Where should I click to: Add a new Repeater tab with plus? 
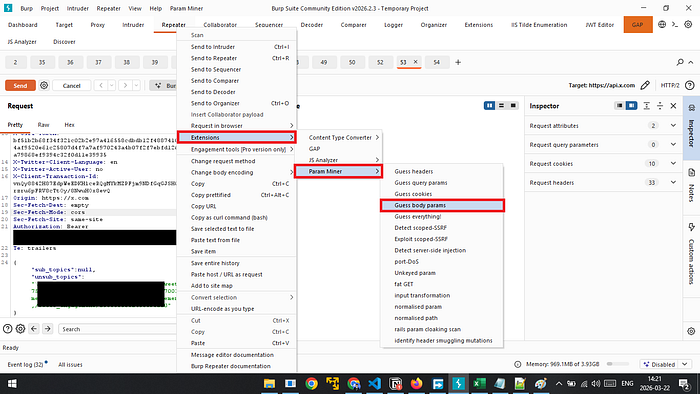(x=458, y=62)
